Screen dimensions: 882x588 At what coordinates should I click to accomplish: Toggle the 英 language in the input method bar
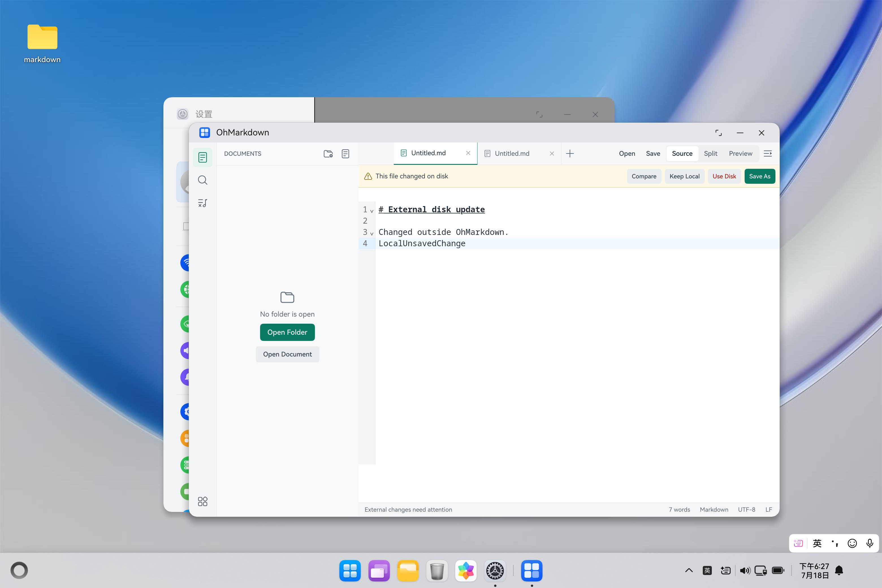817,543
